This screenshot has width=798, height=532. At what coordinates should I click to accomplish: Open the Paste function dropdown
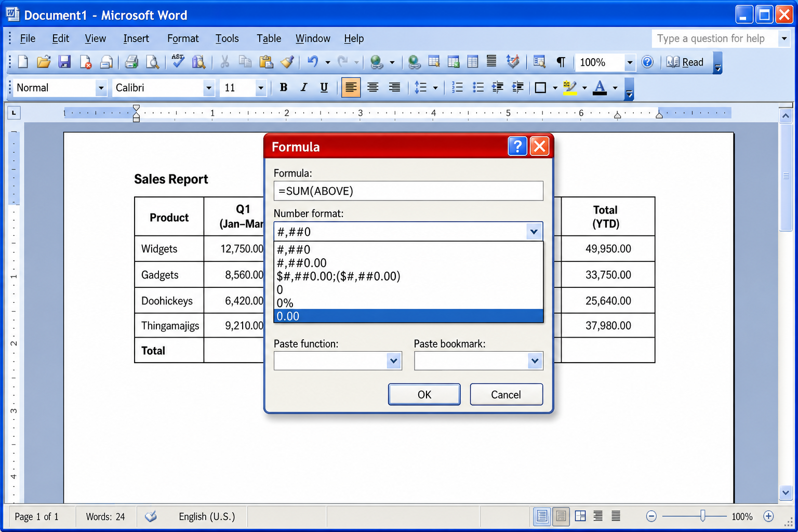point(394,361)
